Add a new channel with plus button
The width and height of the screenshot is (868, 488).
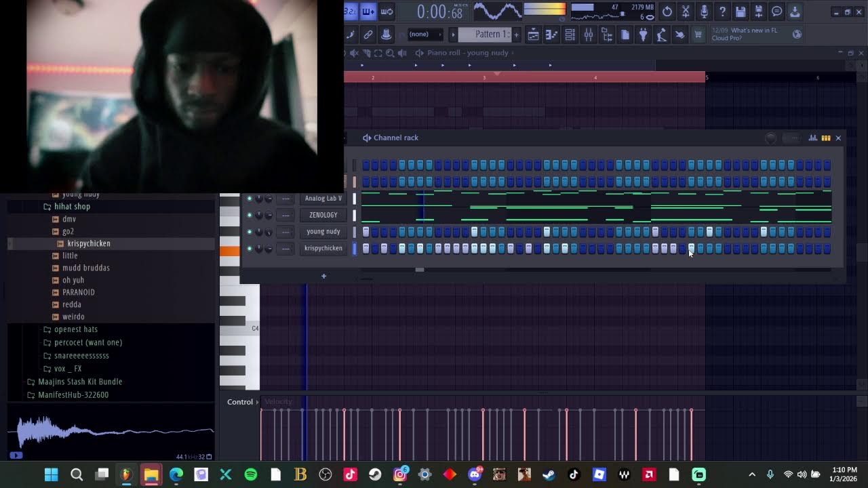323,276
